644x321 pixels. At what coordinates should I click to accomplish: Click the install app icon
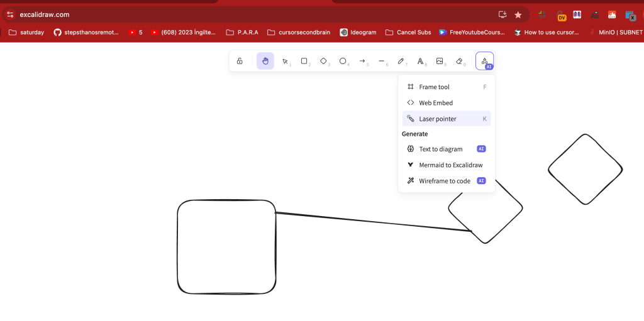click(502, 15)
